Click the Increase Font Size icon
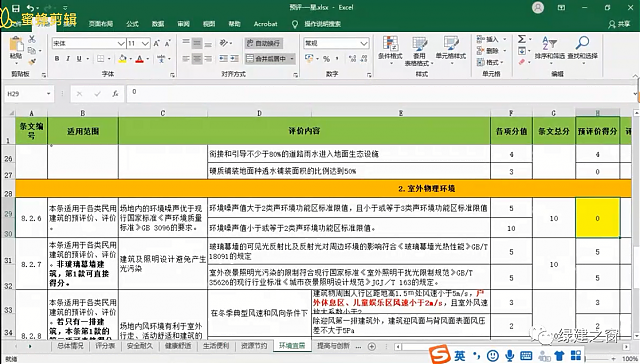640x364 pixels. tap(156, 43)
